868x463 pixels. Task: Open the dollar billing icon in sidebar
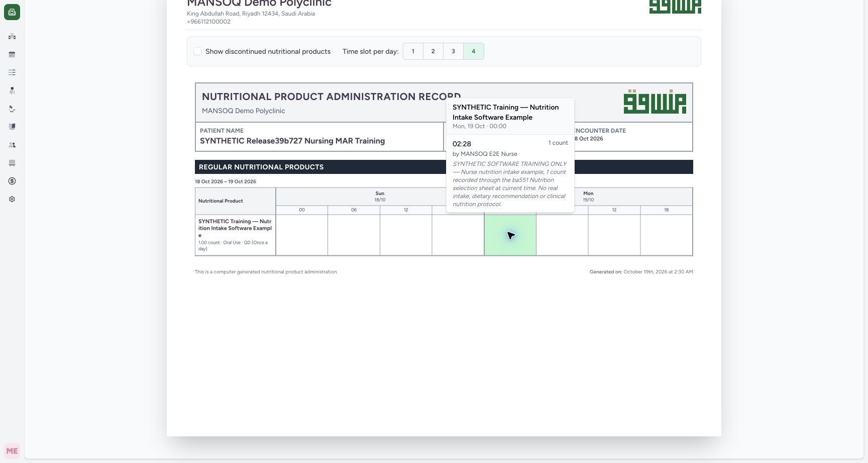click(12, 181)
